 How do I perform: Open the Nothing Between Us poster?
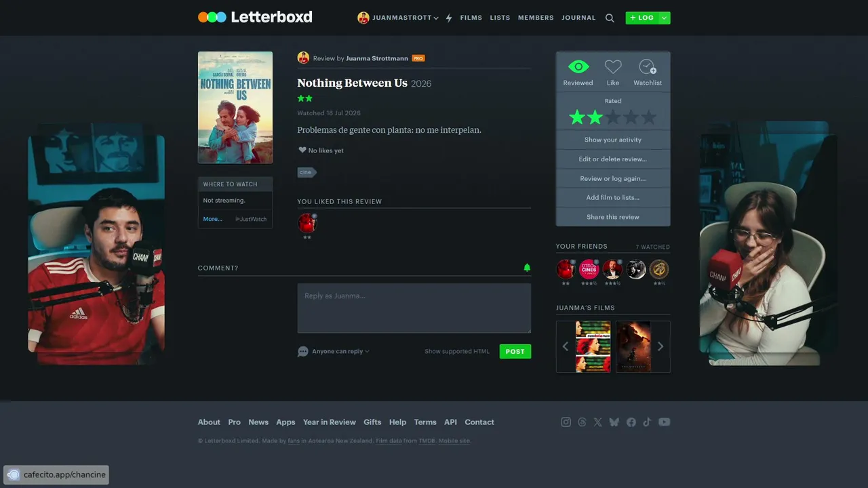[235, 107]
